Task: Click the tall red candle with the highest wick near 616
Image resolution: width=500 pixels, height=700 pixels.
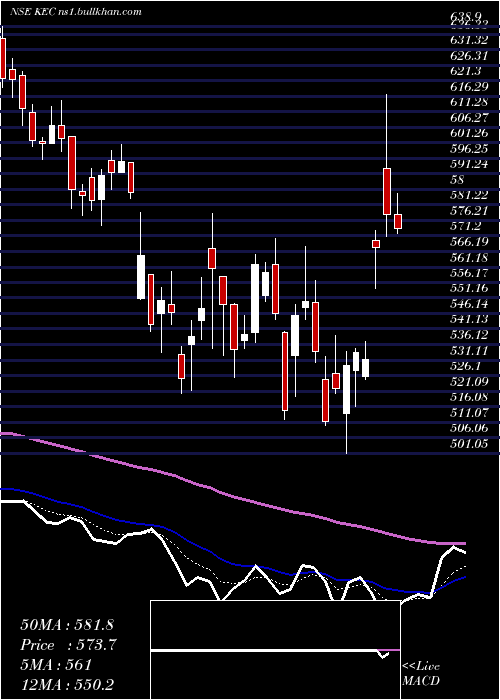Action: tap(387, 192)
